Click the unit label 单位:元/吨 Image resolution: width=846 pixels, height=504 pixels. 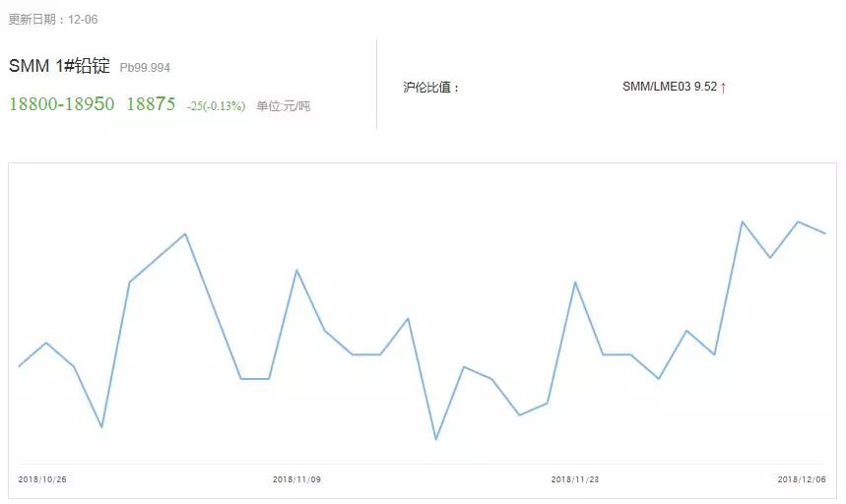(x=284, y=105)
